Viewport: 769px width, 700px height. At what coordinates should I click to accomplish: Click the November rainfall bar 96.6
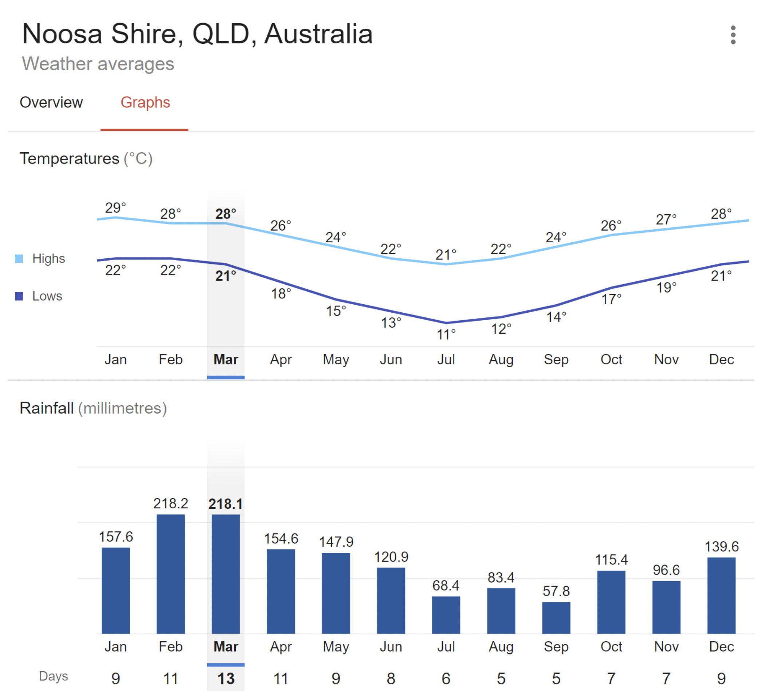pos(666,607)
